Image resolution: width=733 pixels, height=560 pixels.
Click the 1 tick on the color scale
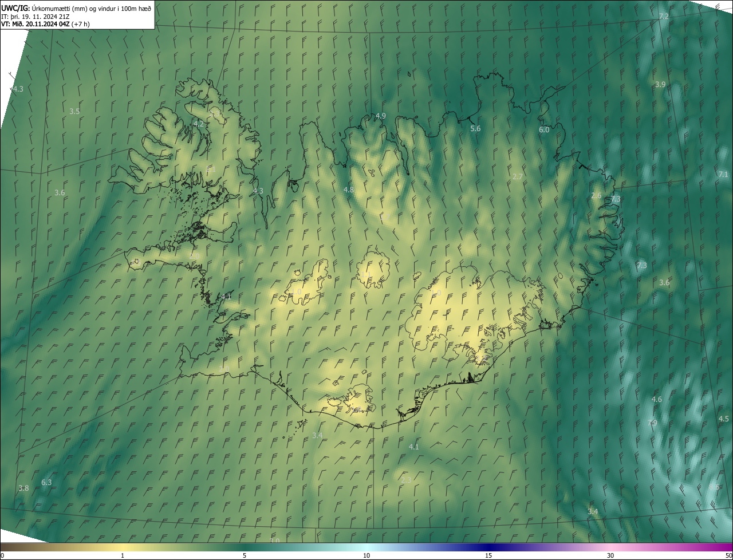(x=123, y=555)
